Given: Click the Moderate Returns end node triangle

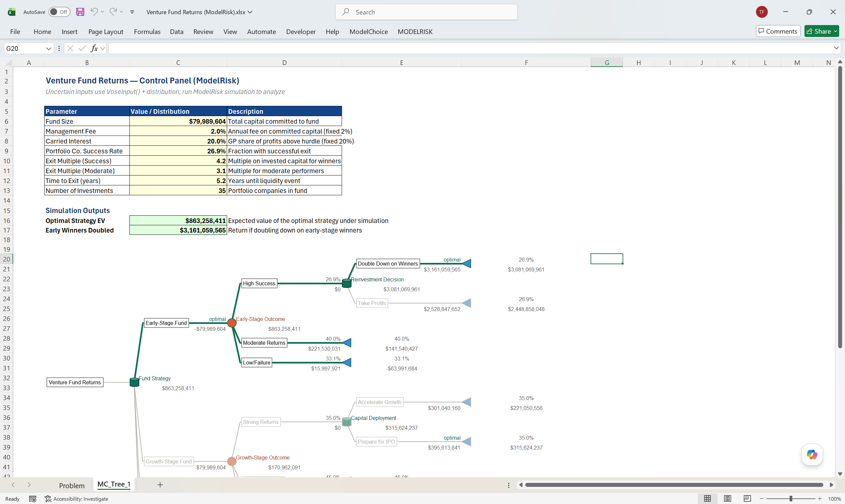Looking at the screenshot, I should [x=347, y=343].
